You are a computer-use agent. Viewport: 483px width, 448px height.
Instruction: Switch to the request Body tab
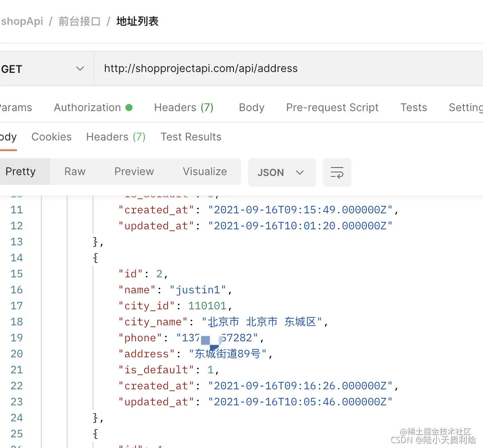(252, 108)
